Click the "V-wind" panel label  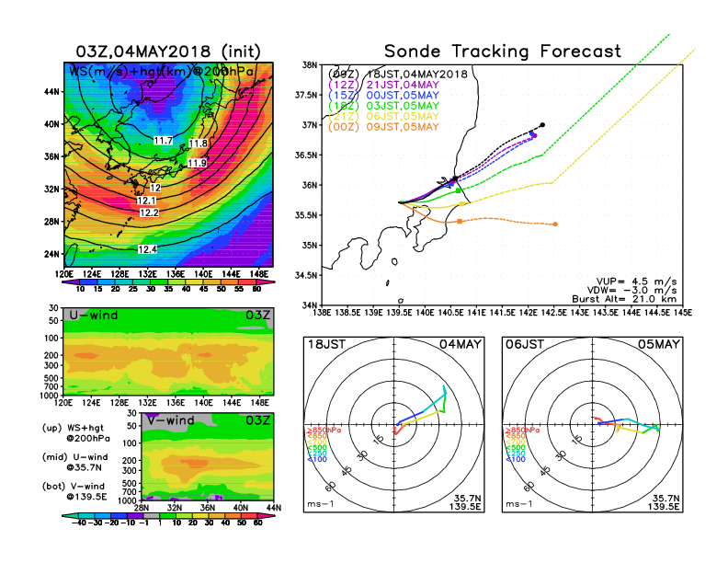click(171, 420)
